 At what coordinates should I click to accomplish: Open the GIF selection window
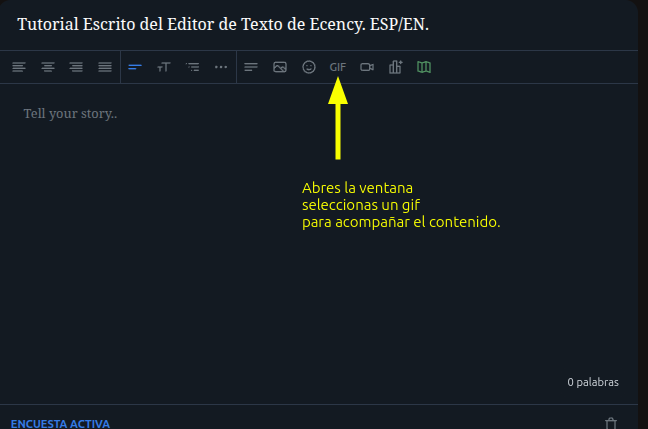(x=338, y=67)
